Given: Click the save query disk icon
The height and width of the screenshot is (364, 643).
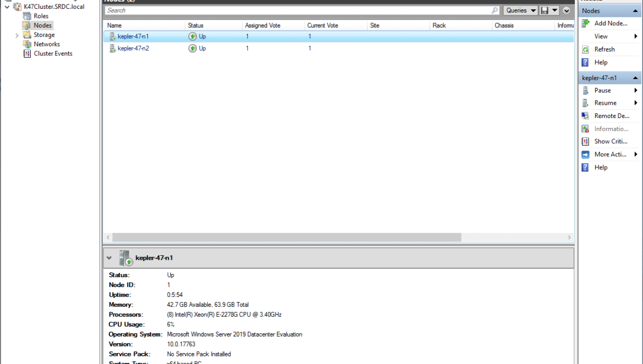Looking at the screenshot, I should pos(545,10).
